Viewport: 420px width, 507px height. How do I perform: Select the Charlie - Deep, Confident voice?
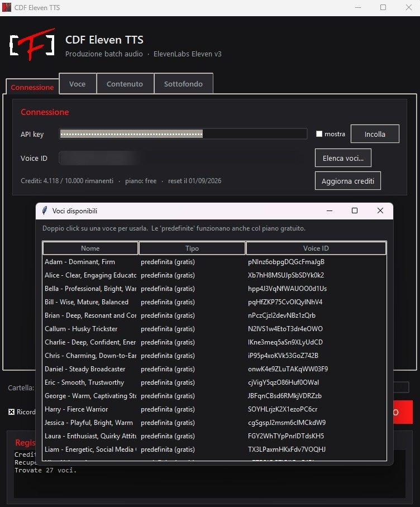(x=214, y=342)
